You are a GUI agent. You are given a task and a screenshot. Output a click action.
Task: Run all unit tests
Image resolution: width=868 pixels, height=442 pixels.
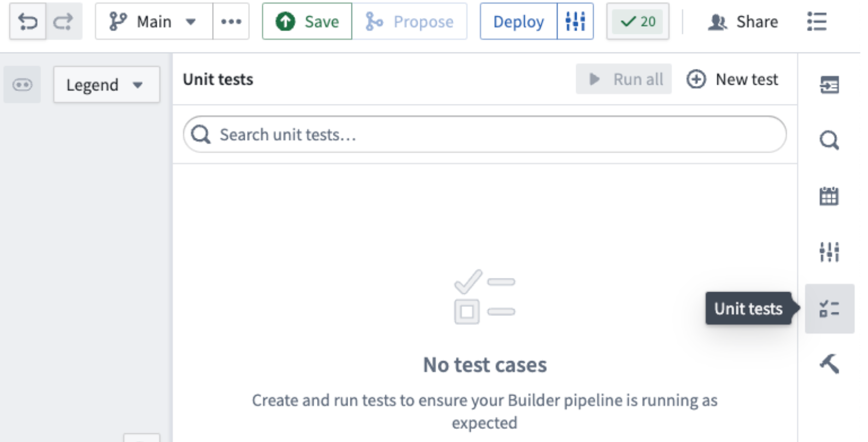[x=624, y=79]
